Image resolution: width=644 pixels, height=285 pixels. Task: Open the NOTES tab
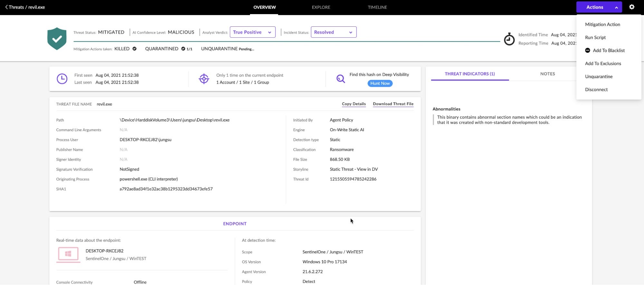tap(547, 74)
